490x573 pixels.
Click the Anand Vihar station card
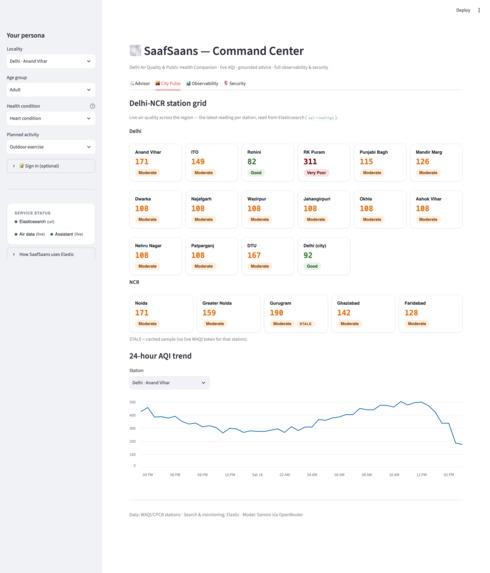coord(155,162)
